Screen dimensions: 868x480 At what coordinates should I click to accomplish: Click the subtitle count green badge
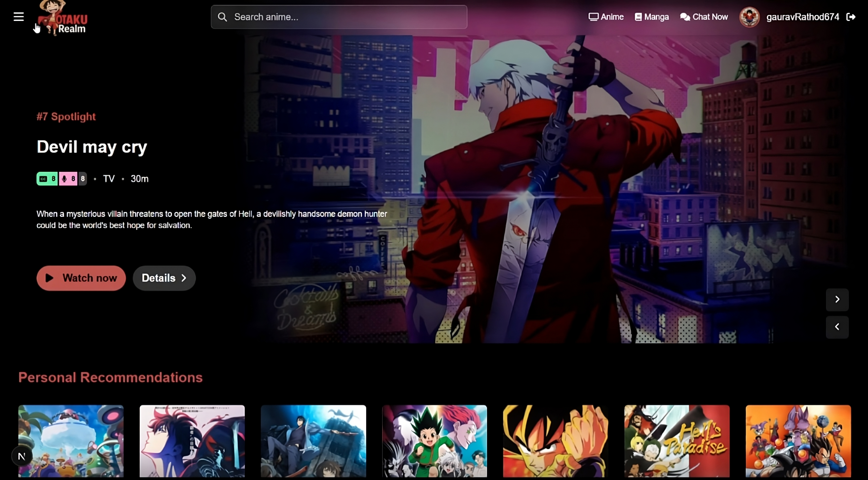click(47, 179)
